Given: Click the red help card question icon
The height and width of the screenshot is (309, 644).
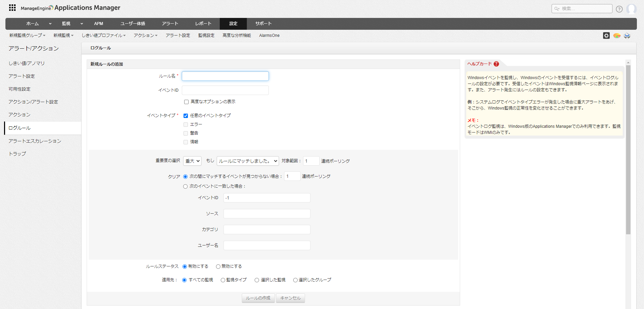Looking at the screenshot, I should click(496, 64).
